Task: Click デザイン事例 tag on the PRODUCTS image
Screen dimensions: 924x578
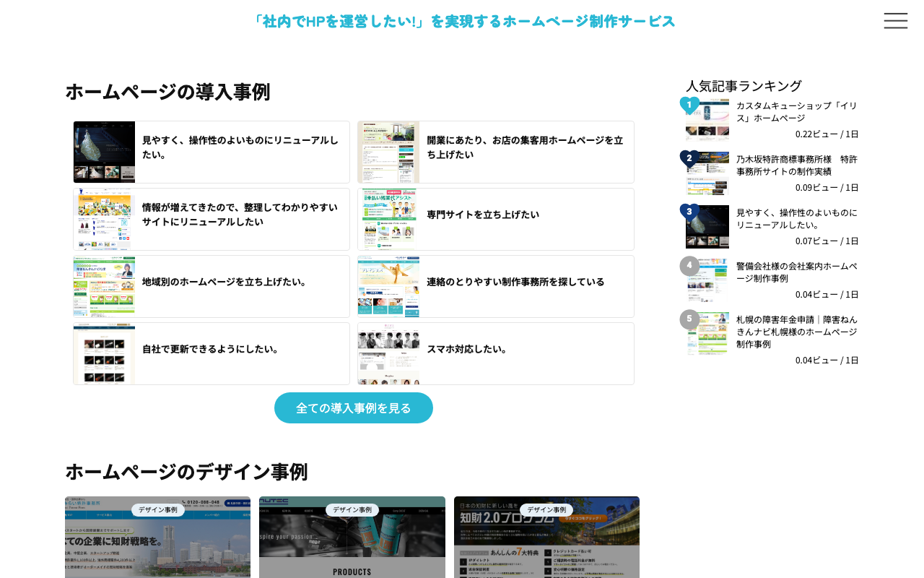Action: [x=352, y=510]
